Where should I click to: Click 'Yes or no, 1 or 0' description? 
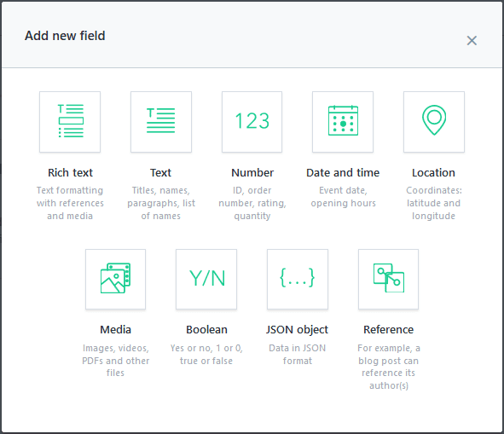tap(206, 348)
